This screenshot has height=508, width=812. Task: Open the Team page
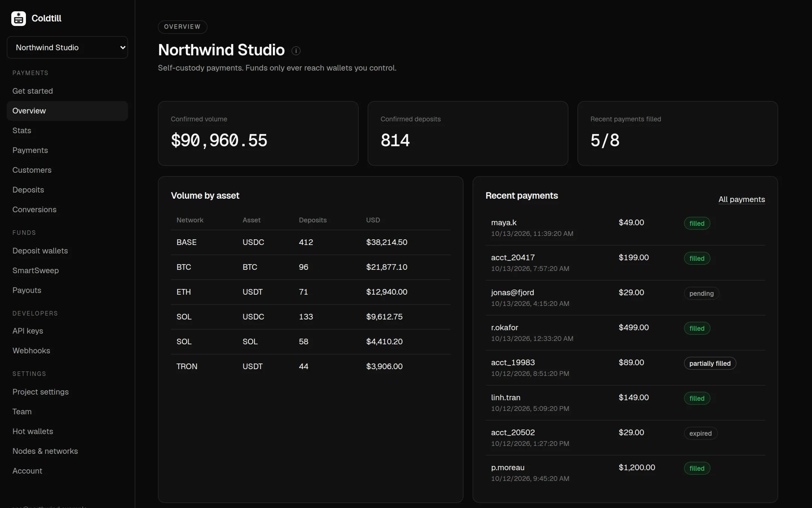click(67, 412)
